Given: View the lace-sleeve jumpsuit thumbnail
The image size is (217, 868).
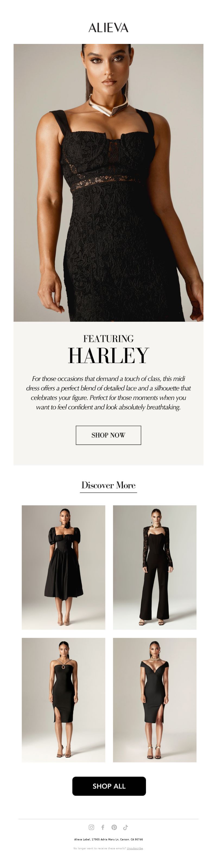Looking at the screenshot, I should point(155,568).
